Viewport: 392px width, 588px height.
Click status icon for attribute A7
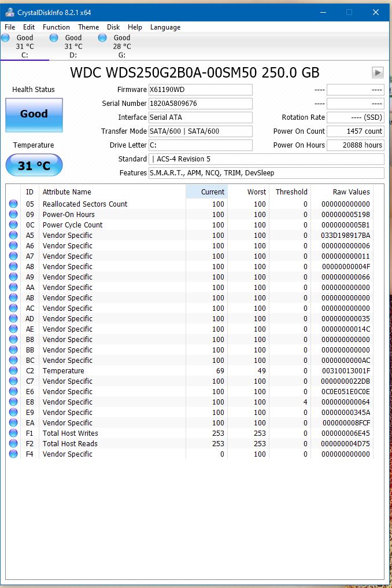click(x=13, y=256)
